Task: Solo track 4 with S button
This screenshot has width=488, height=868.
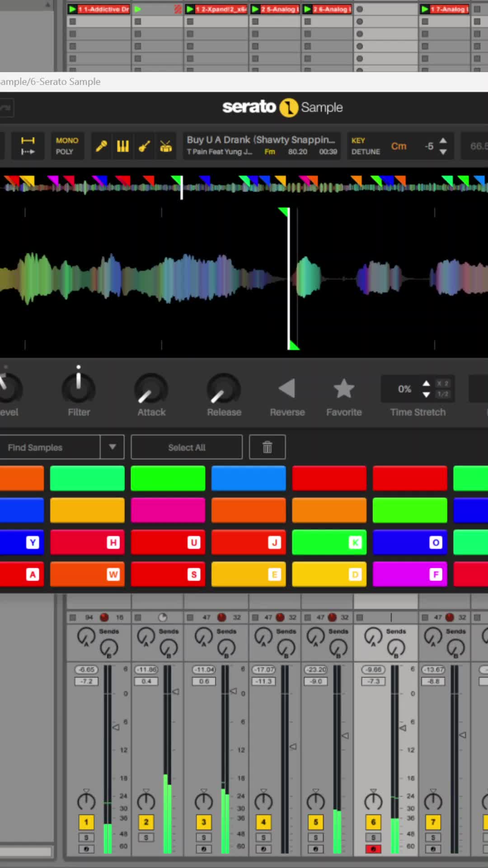Action: point(263,838)
